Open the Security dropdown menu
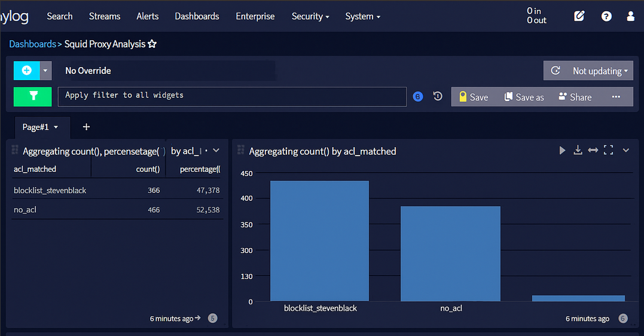 [x=310, y=16]
